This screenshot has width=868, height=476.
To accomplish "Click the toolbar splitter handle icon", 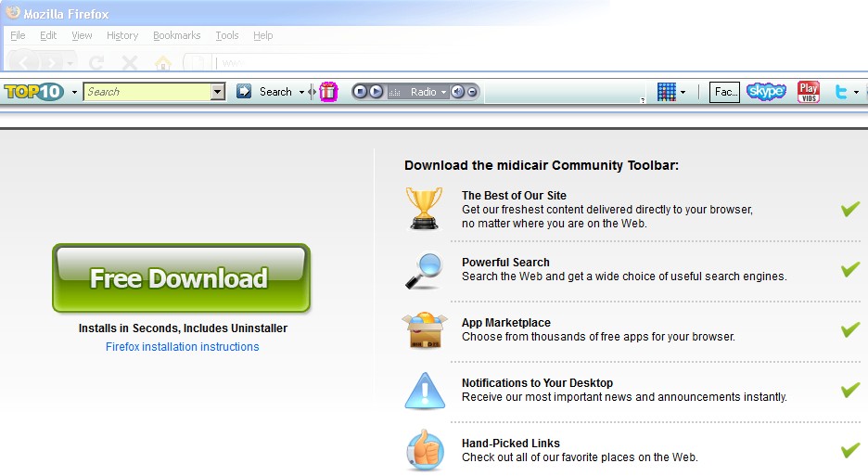I will pyautogui.click(x=313, y=92).
